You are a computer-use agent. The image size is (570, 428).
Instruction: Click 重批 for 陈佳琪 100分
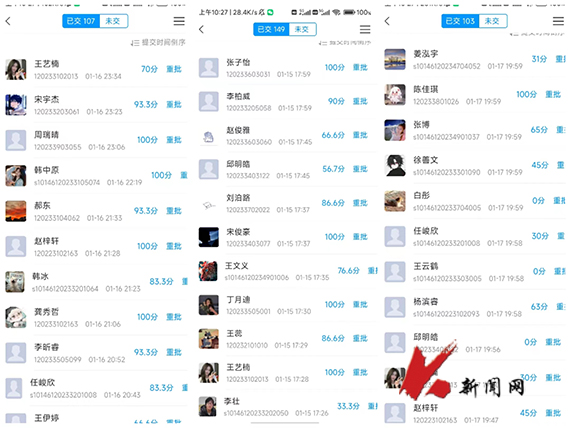(x=553, y=95)
